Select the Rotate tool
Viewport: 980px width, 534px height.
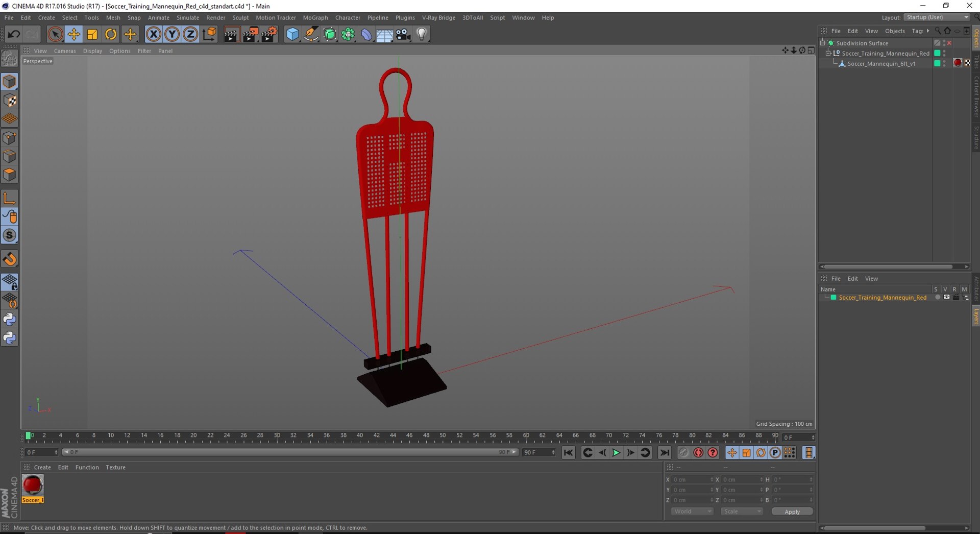[111, 34]
